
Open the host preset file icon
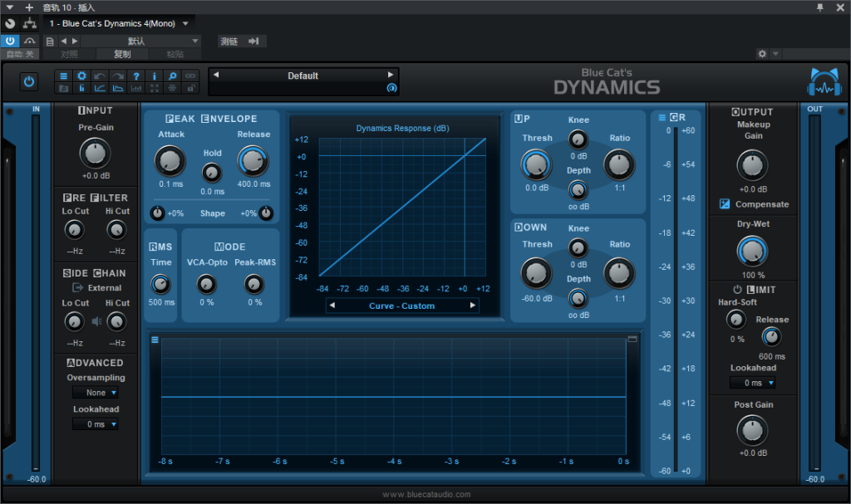(x=50, y=42)
